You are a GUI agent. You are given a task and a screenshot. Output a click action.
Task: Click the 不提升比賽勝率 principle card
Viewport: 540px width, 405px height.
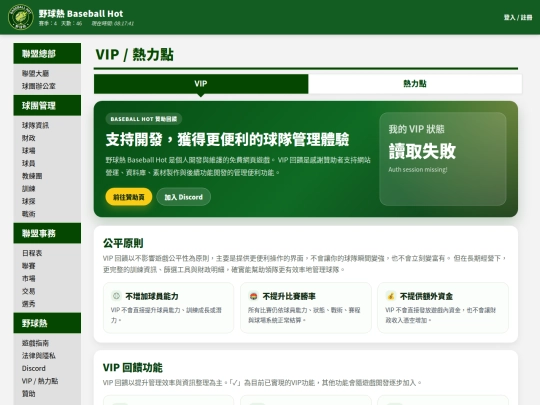coord(306,308)
